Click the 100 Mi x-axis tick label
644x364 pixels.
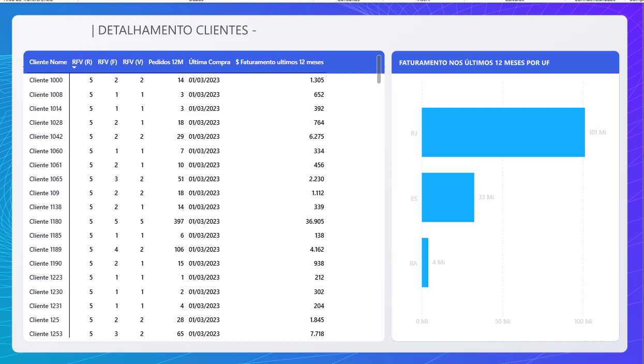coord(583,322)
